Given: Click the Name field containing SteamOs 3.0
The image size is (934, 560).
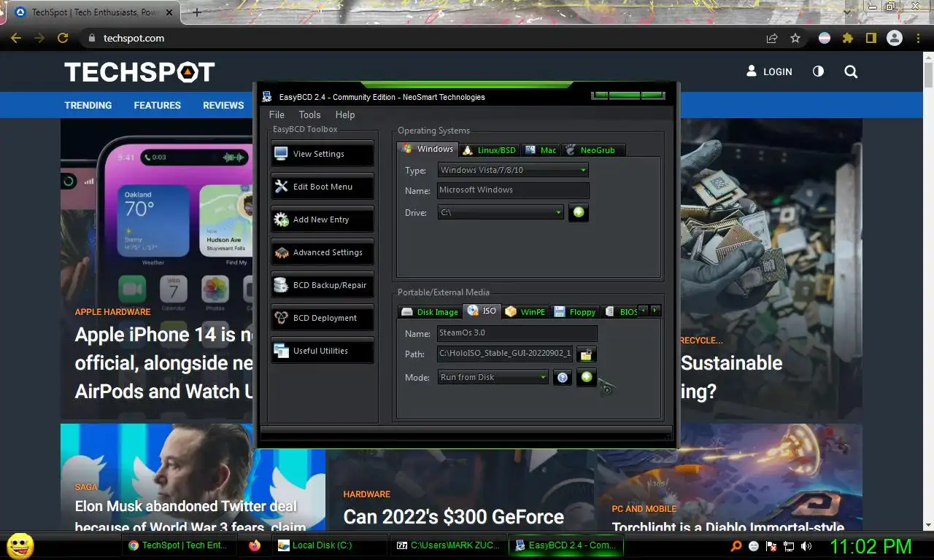Looking at the screenshot, I should pyautogui.click(x=517, y=333).
